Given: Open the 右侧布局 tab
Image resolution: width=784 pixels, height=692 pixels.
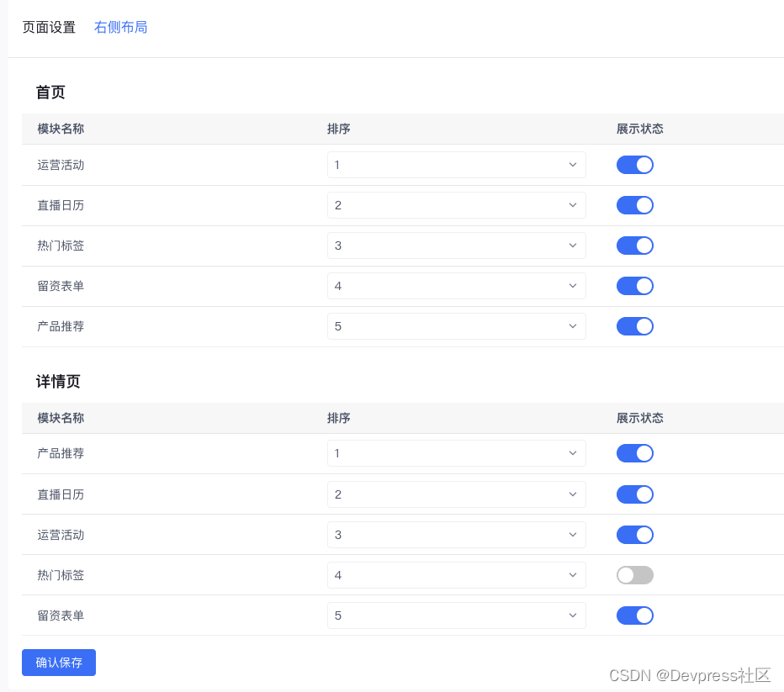Looking at the screenshot, I should (120, 27).
